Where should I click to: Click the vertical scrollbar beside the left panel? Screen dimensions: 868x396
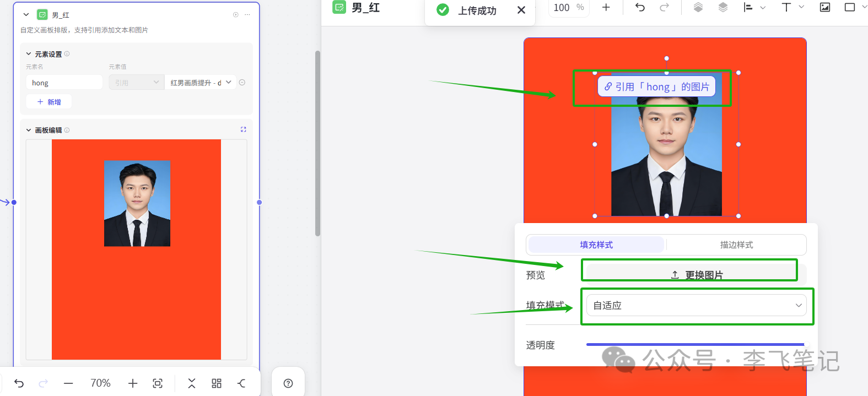coord(317,143)
